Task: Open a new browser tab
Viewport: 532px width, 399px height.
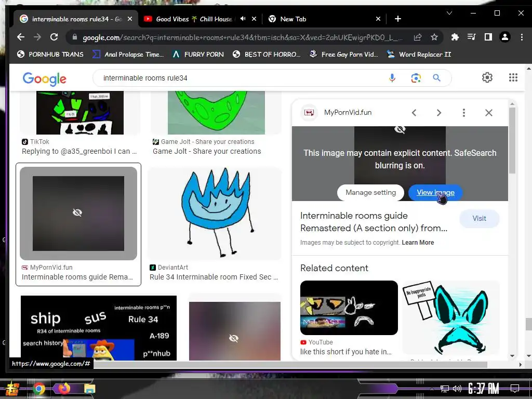Action: 398,19
